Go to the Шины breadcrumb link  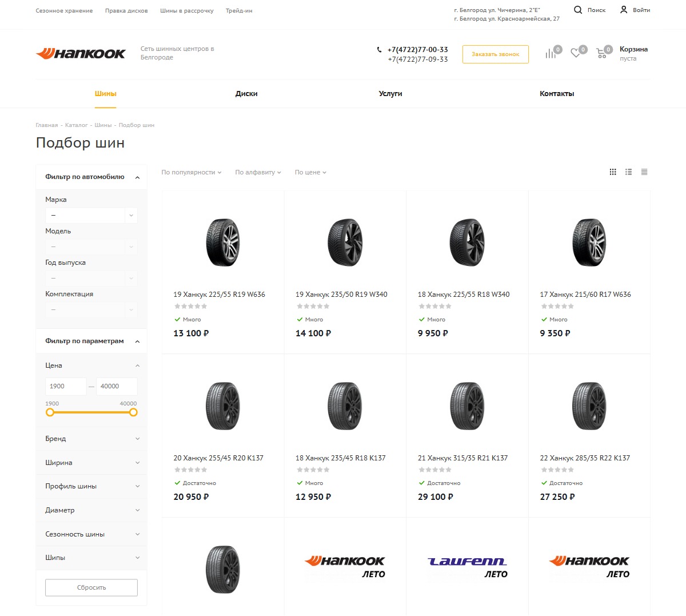tap(103, 125)
